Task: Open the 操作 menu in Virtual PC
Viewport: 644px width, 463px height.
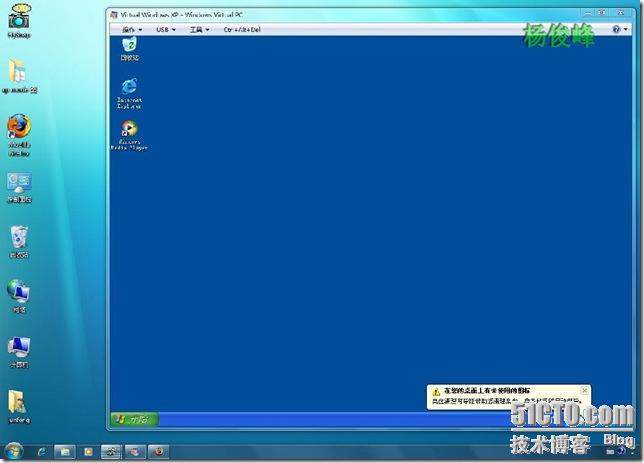Action: (x=132, y=30)
